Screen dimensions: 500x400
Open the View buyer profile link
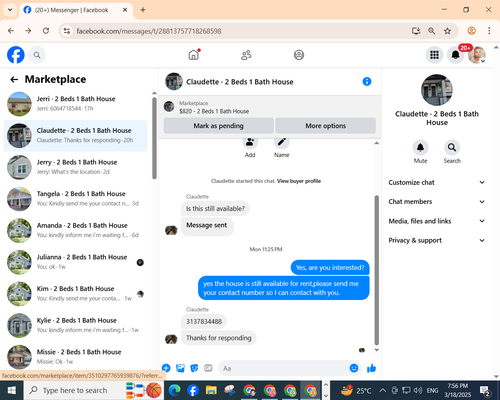click(x=299, y=181)
